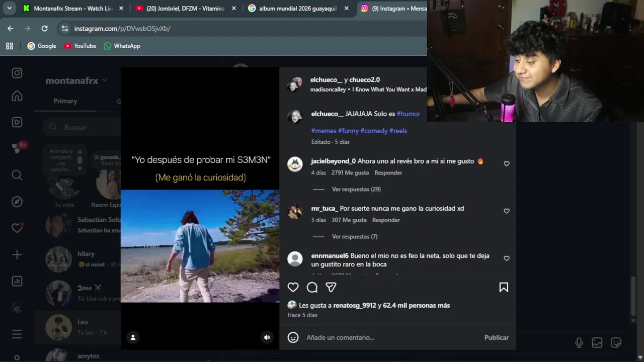
Task: Close the Jombriel YouTube tab
Action: 234,8
